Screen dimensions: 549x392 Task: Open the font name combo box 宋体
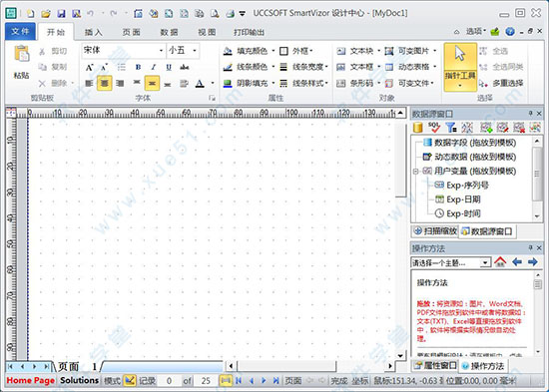tap(124, 51)
